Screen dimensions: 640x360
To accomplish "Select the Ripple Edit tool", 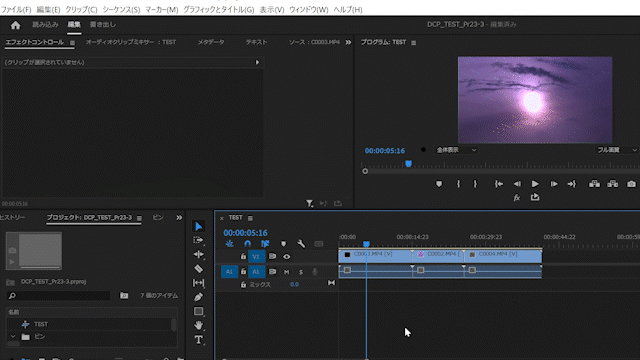I will tap(198, 254).
